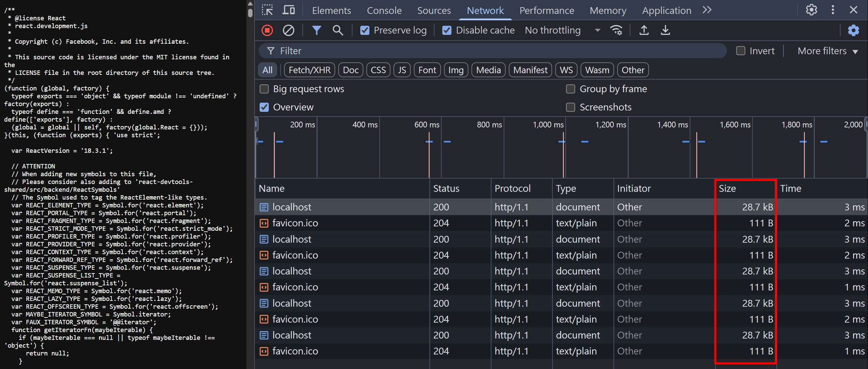Open the Memory tab
This screenshot has width=868, height=369.
[608, 11]
